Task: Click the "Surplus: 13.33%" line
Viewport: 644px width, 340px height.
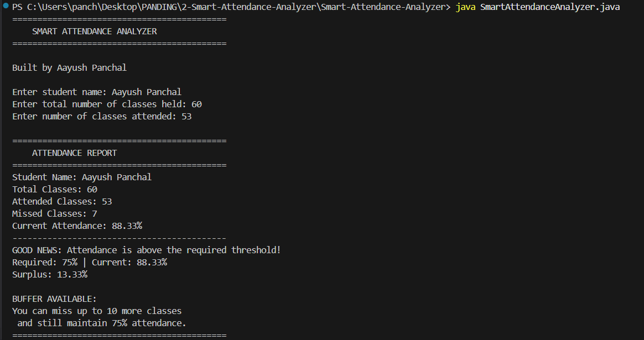Action: click(50, 275)
